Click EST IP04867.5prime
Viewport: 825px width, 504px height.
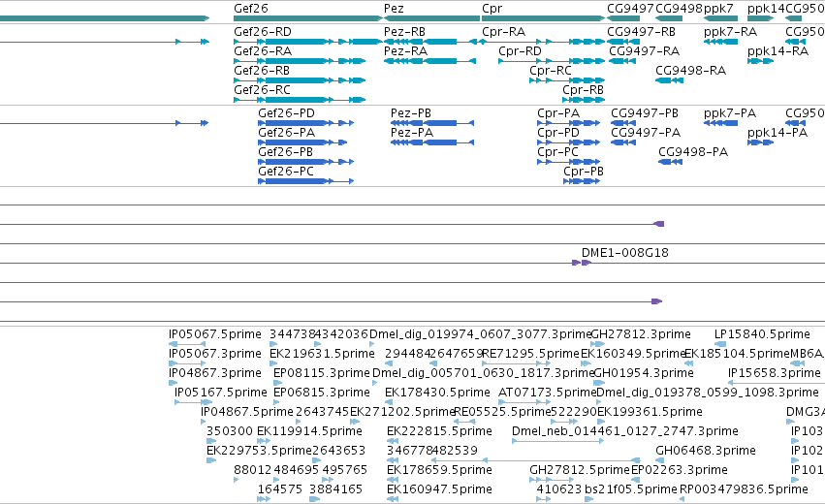pyautogui.click(x=247, y=412)
